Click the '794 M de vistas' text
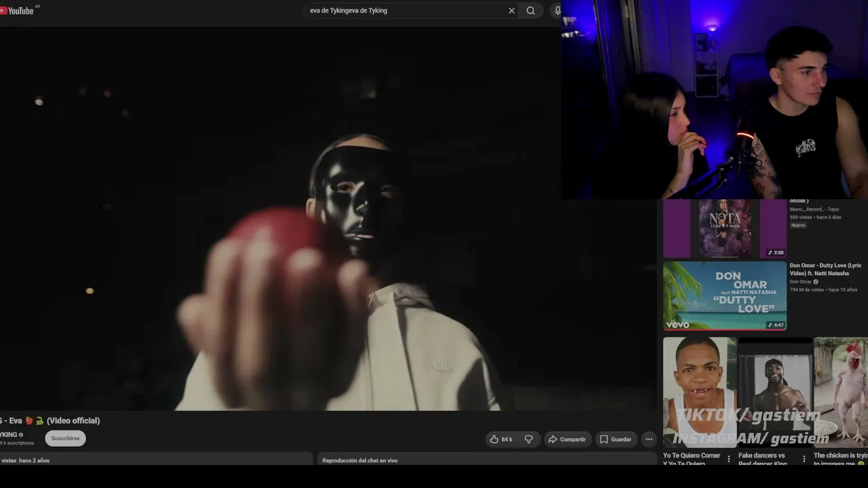Image resolution: width=868 pixels, height=488 pixels. tap(806, 289)
